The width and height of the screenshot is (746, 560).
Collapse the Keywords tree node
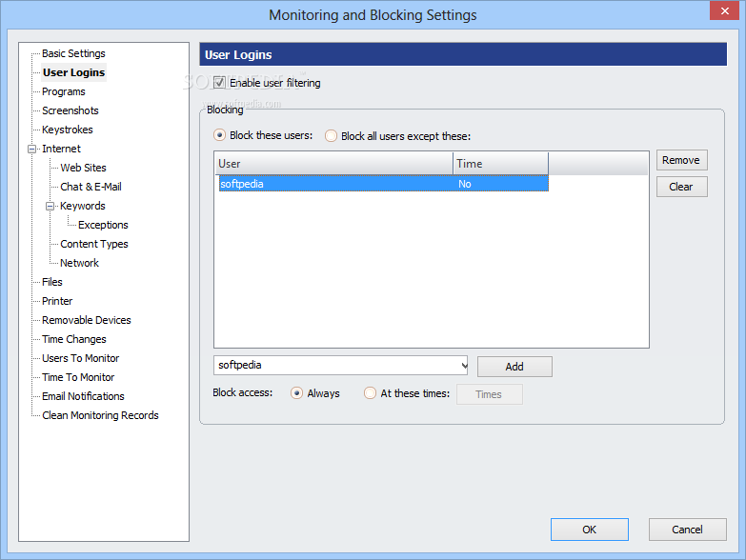tap(50, 206)
